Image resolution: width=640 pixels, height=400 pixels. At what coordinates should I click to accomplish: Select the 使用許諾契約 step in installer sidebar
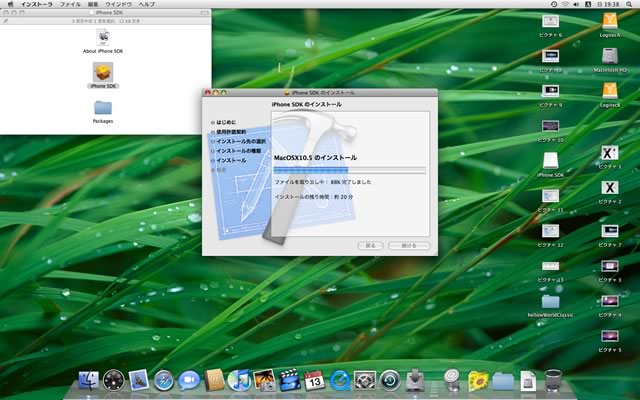229,132
